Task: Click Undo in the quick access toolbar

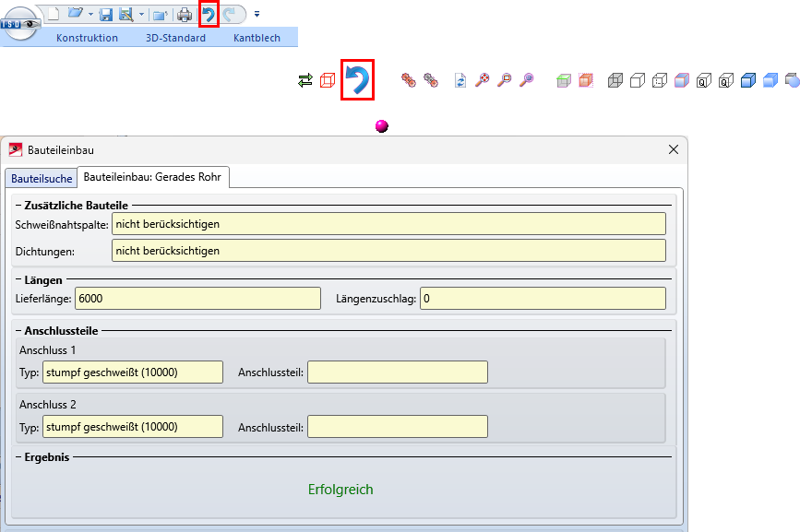Action: tap(209, 14)
